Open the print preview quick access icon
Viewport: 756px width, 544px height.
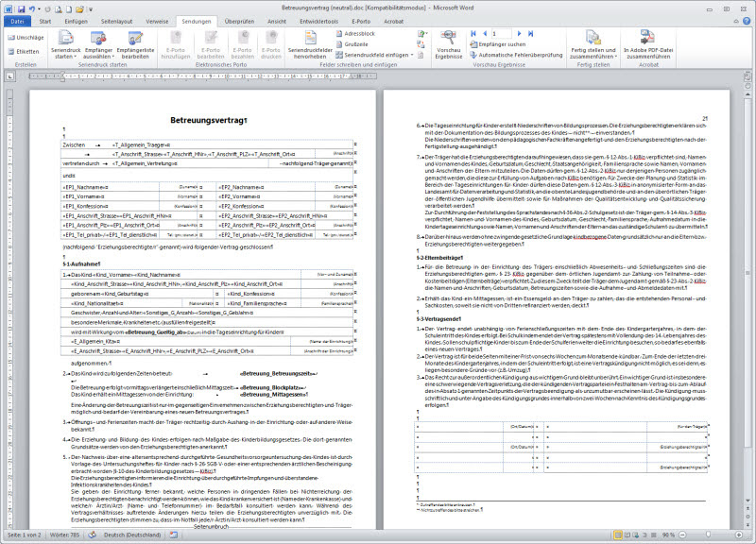click(x=59, y=8)
